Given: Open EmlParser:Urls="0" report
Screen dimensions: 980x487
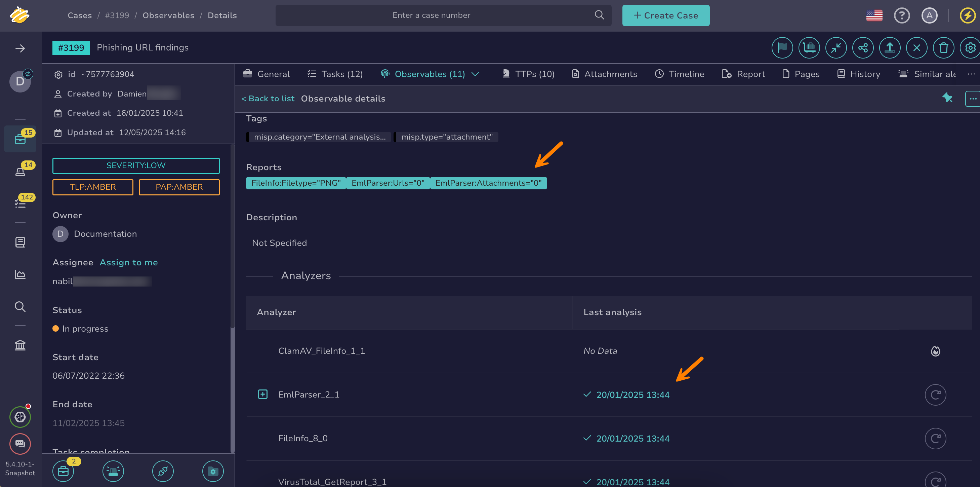Looking at the screenshot, I should (387, 183).
